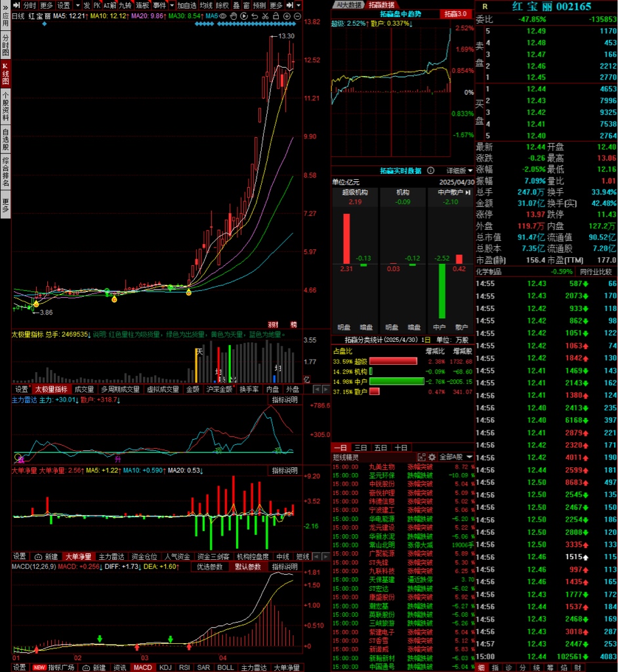Switch to BOLL indicator tab

[x=226, y=667]
